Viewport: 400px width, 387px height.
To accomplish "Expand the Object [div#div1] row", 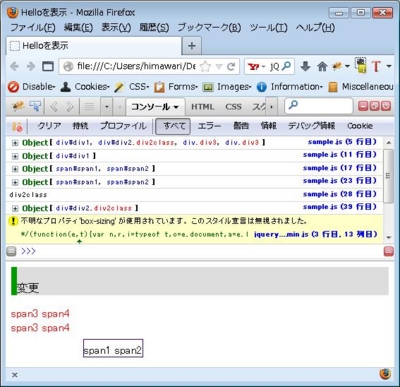I will (15, 156).
